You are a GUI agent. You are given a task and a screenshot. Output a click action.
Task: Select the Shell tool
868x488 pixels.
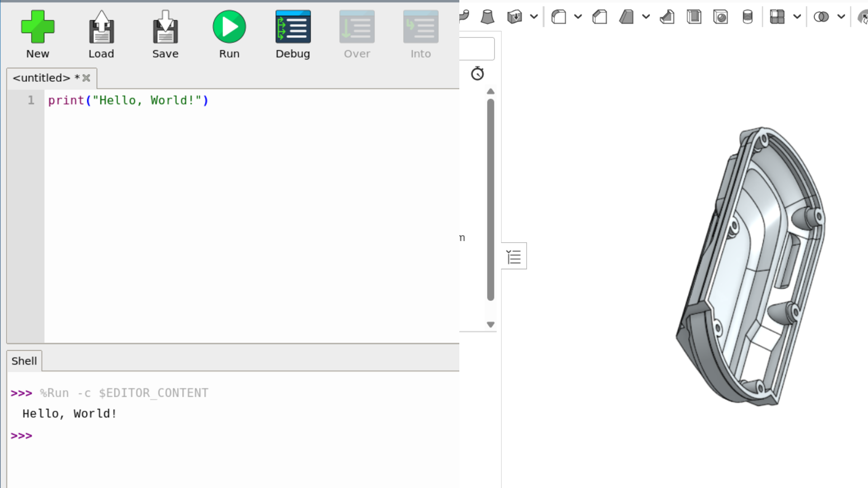click(693, 17)
